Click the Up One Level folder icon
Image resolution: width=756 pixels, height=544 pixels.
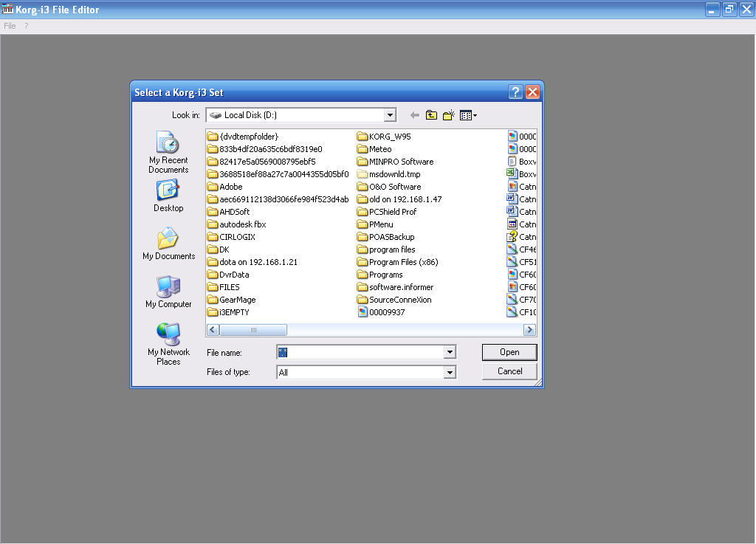(x=432, y=115)
